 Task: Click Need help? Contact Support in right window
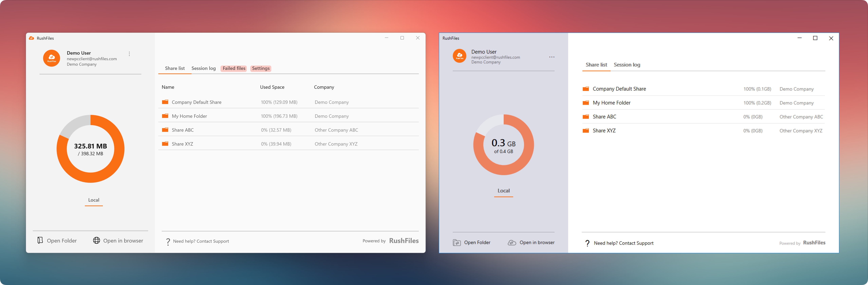click(623, 243)
